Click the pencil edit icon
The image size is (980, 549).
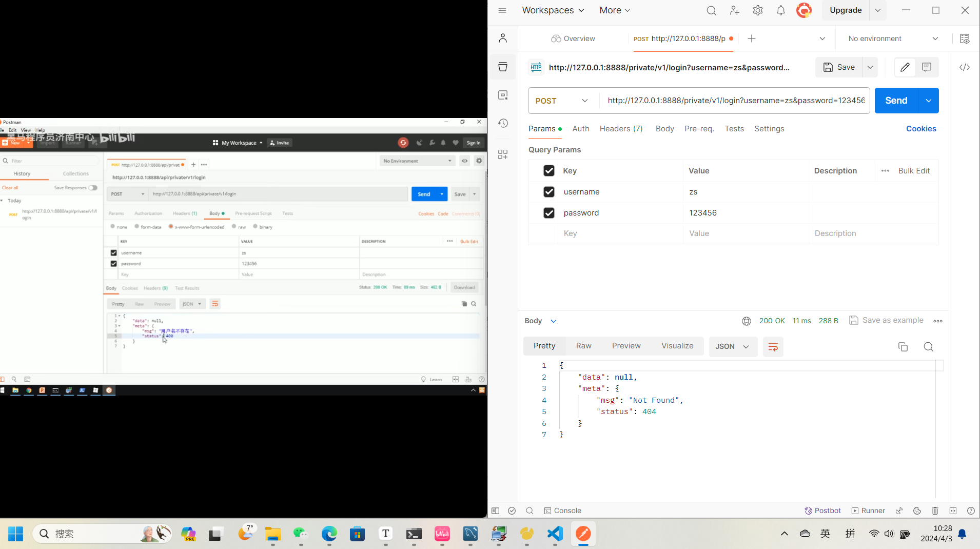905,67
